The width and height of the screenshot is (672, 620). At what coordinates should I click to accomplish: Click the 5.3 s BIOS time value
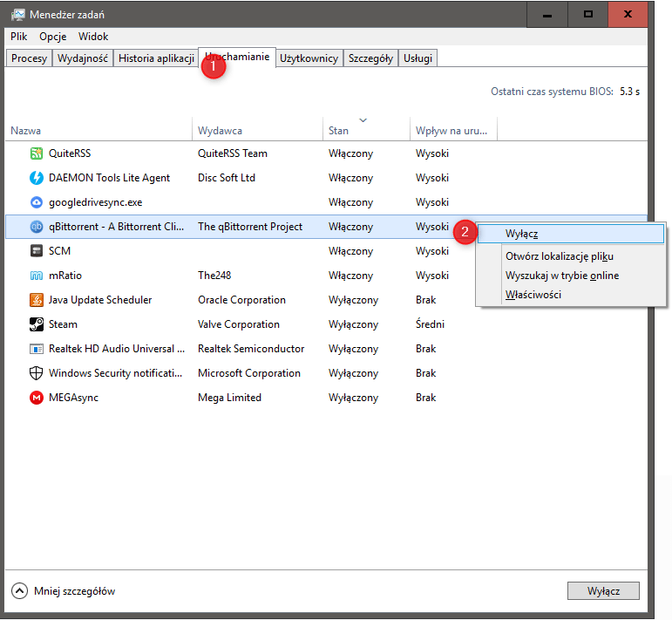coord(629,92)
